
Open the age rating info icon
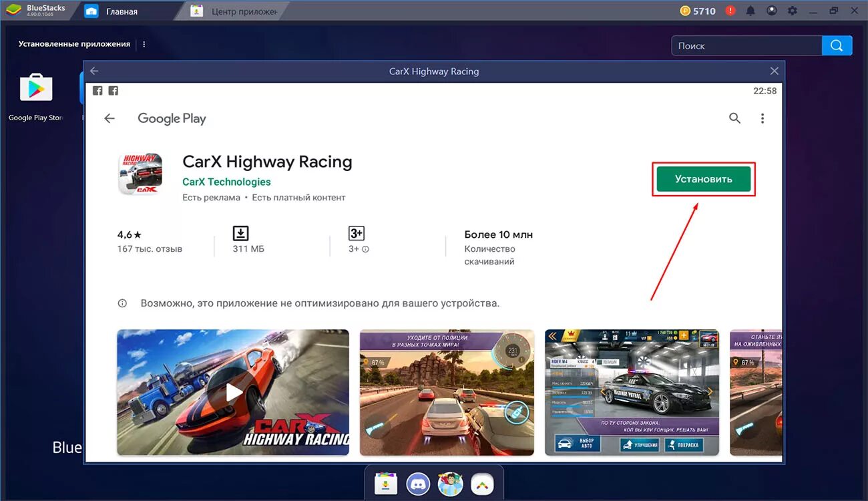[365, 249]
